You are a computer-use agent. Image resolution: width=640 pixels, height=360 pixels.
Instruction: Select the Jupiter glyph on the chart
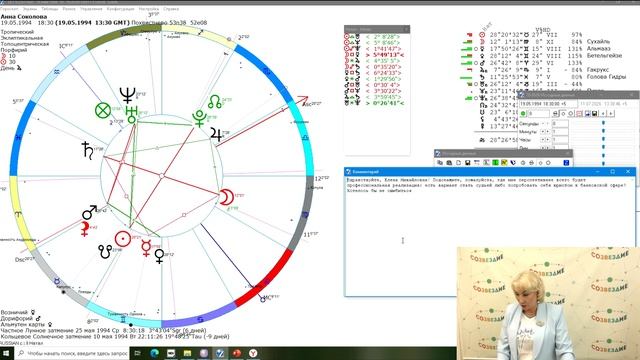point(216,134)
